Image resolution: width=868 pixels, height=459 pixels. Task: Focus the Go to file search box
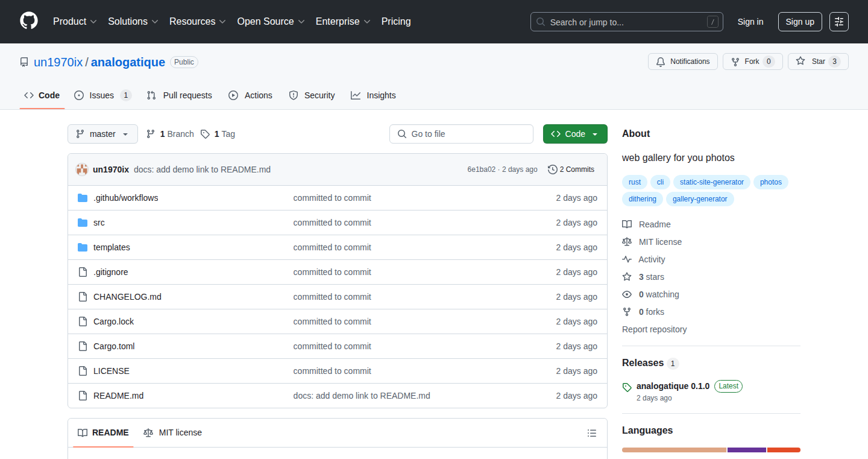(462, 134)
